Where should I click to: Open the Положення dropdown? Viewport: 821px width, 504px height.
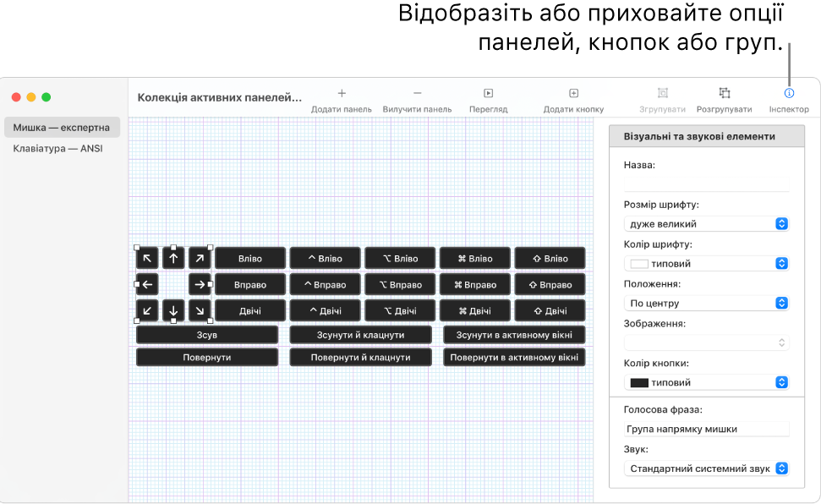click(706, 303)
